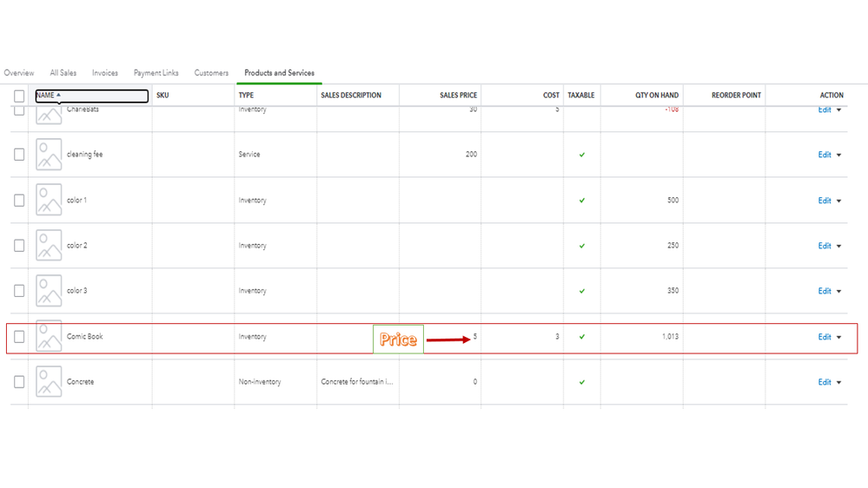Click Edit for cleaning fee

(x=825, y=155)
